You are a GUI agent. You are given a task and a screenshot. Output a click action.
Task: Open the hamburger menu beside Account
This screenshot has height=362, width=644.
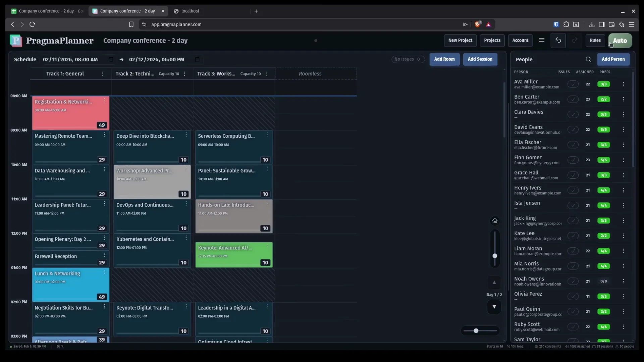click(x=541, y=40)
